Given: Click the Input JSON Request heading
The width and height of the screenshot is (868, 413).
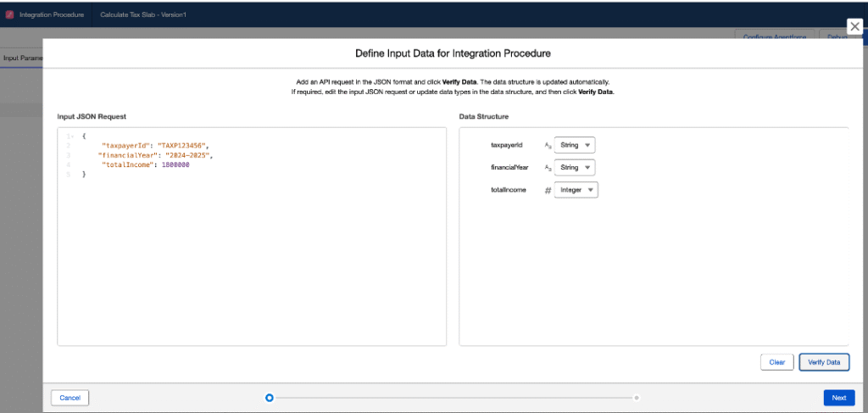Looking at the screenshot, I should click(92, 117).
